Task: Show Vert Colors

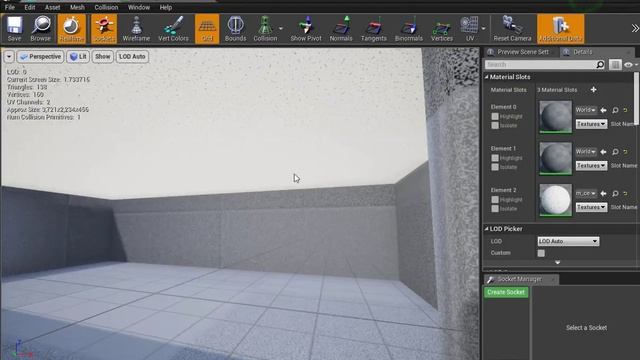Action: click(173, 29)
